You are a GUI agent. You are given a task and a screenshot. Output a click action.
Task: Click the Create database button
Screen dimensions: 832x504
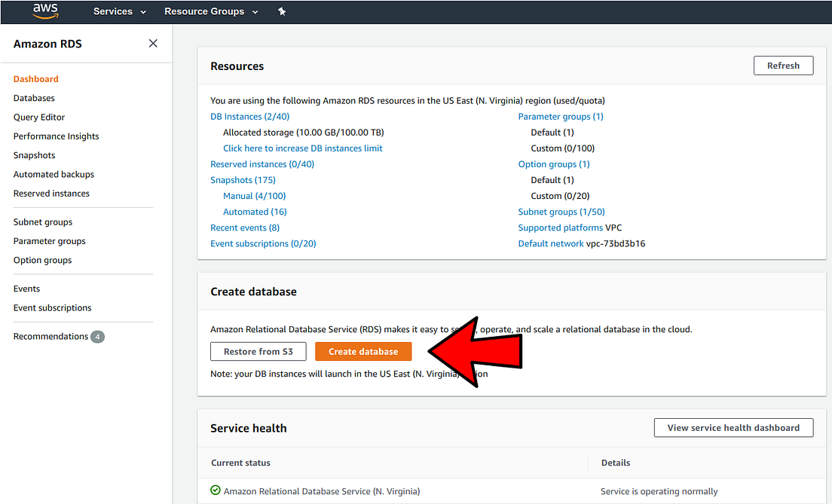pos(363,351)
